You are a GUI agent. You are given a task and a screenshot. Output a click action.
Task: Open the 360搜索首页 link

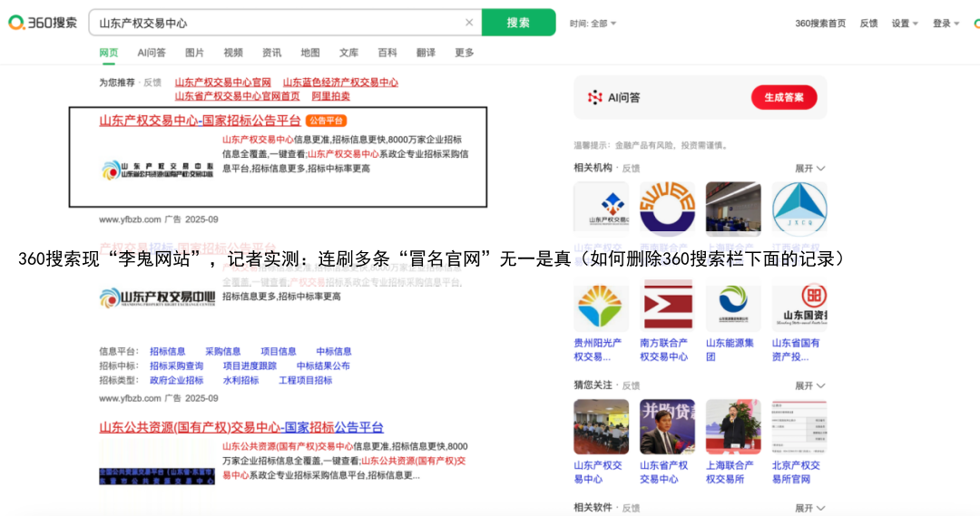point(820,24)
